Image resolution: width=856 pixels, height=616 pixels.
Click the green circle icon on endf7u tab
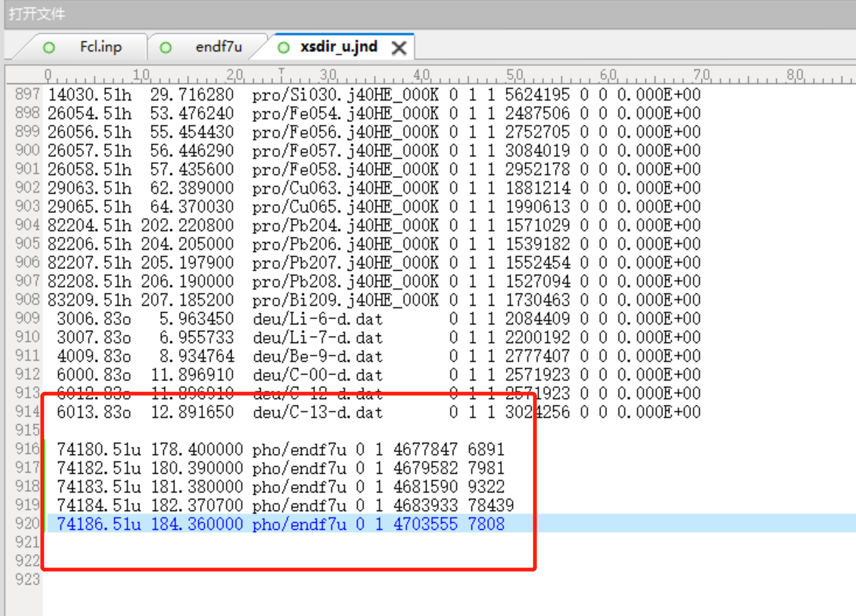166,48
